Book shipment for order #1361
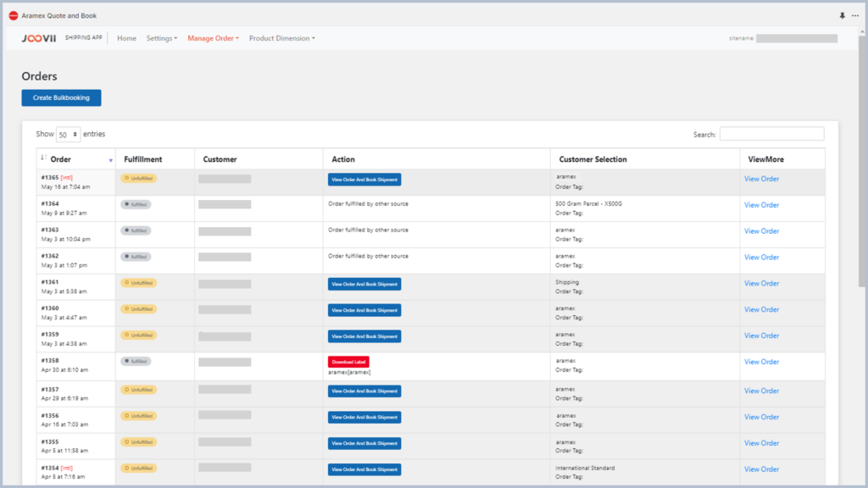This screenshot has width=868, height=488. click(x=364, y=284)
